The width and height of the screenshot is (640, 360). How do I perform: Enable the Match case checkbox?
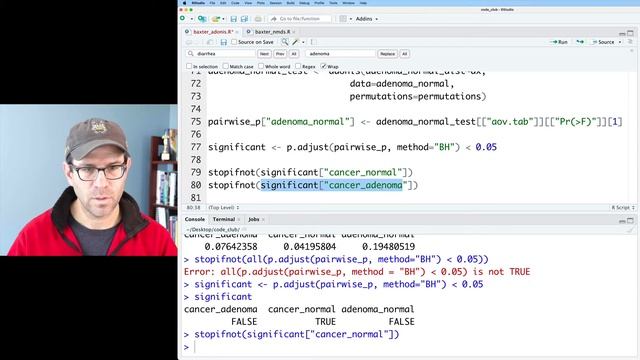pos(225,66)
